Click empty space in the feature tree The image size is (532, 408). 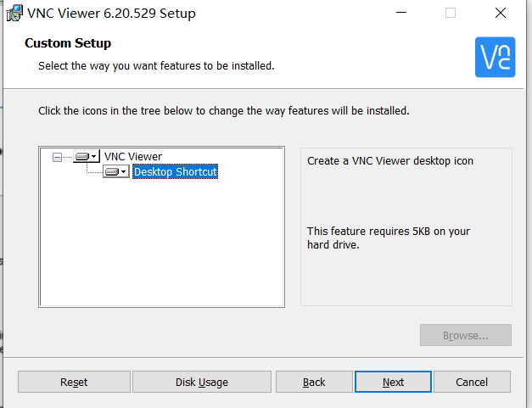coord(161,244)
